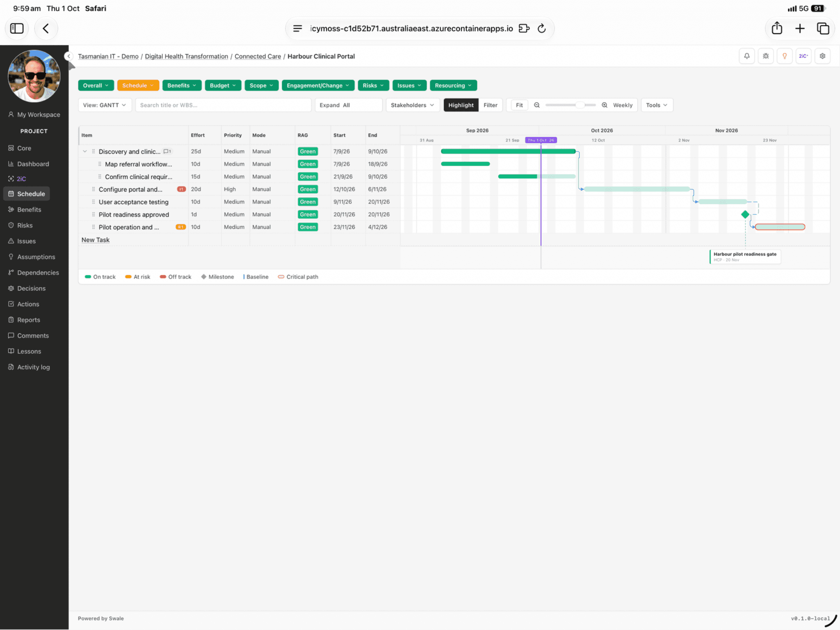Collapse the Discovery and clinic task row
840x630 pixels.
coord(85,151)
